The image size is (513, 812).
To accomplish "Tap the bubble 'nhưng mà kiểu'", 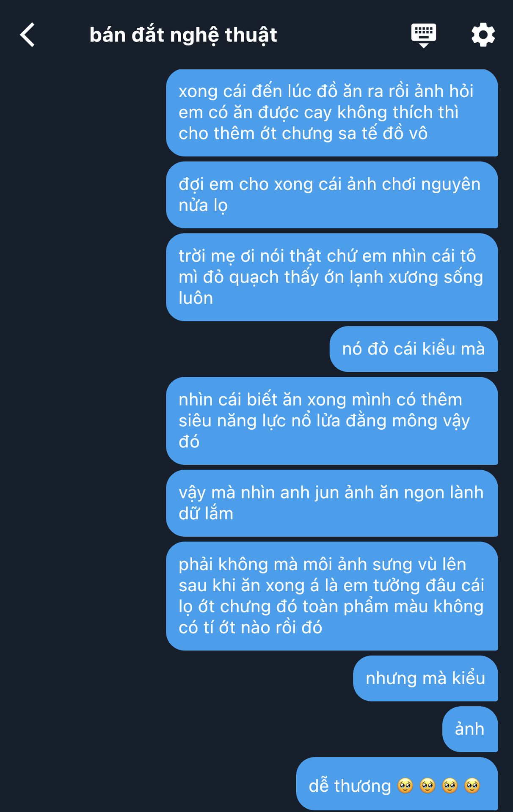I will [x=425, y=678].
